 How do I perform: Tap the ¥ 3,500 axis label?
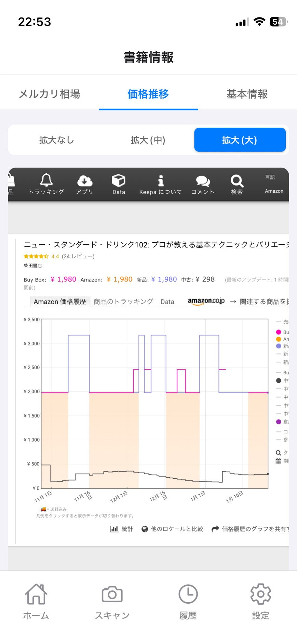click(x=32, y=320)
